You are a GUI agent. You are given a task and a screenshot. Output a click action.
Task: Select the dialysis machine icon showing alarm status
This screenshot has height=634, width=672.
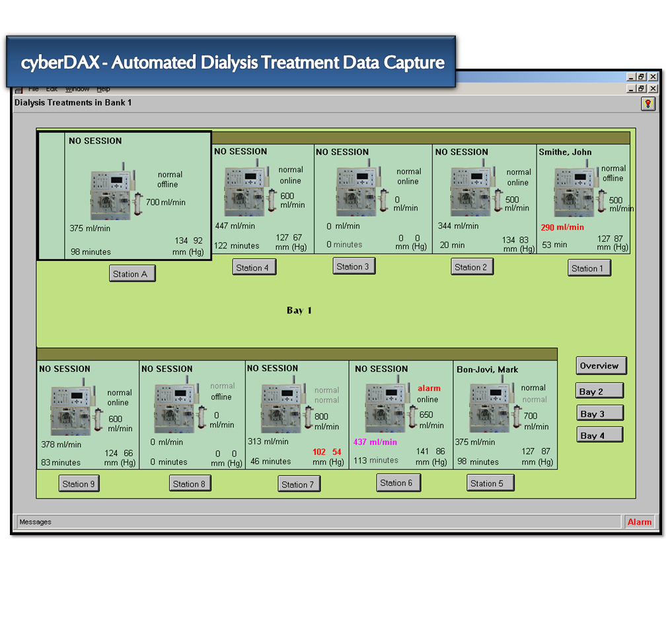pyautogui.click(x=387, y=407)
